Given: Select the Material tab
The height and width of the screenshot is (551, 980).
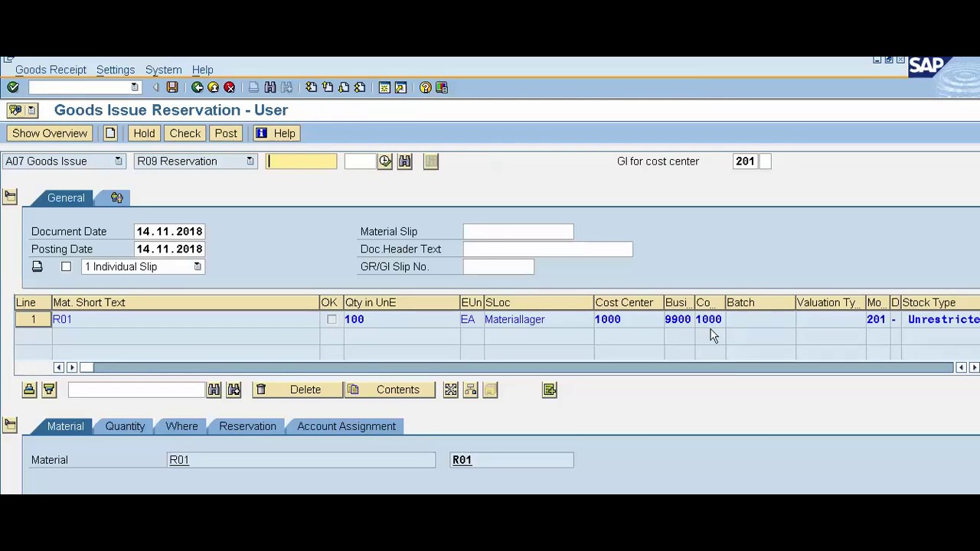Looking at the screenshot, I should click(x=65, y=426).
